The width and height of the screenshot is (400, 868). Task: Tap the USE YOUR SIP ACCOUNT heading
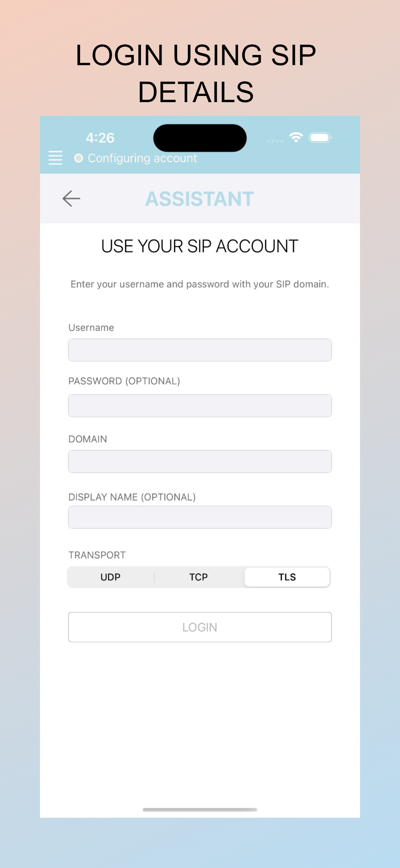[199, 246]
